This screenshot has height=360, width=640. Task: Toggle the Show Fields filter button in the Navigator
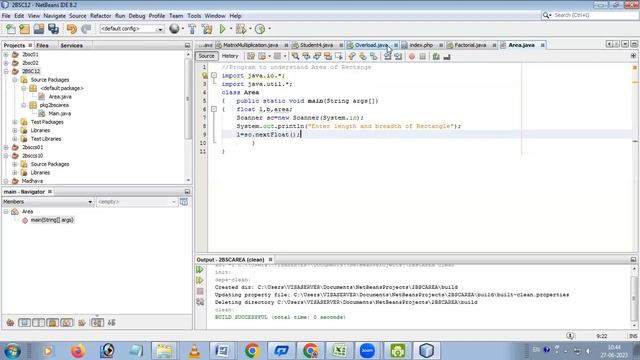[24, 323]
